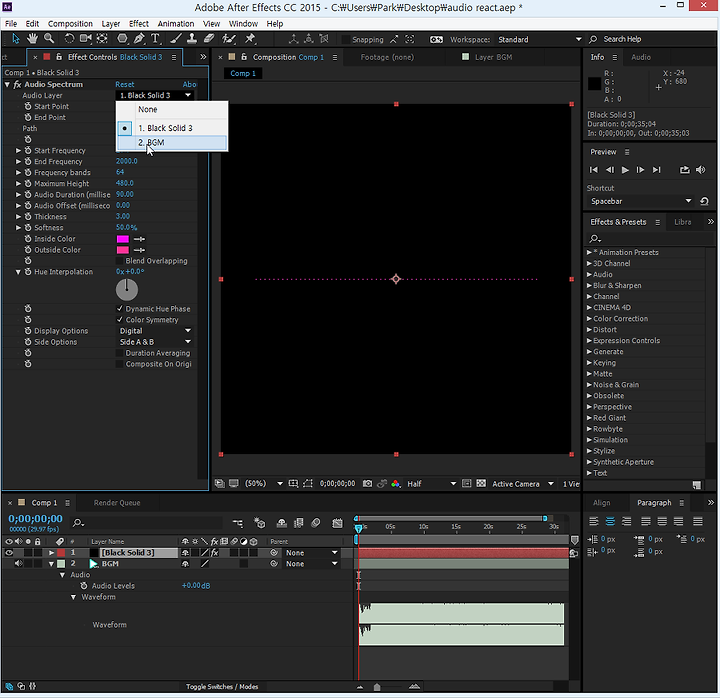Click the Search Help field
This screenshot has width=720, height=698.
pos(628,39)
